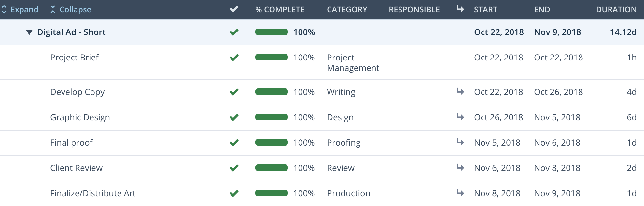
Task: Open the Graphic Design task
Action: (x=80, y=118)
